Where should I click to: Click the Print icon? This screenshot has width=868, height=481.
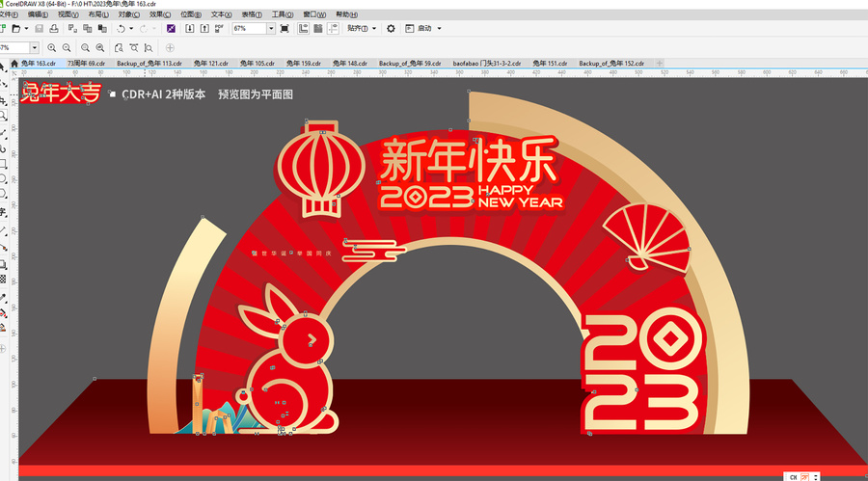click(54, 28)
